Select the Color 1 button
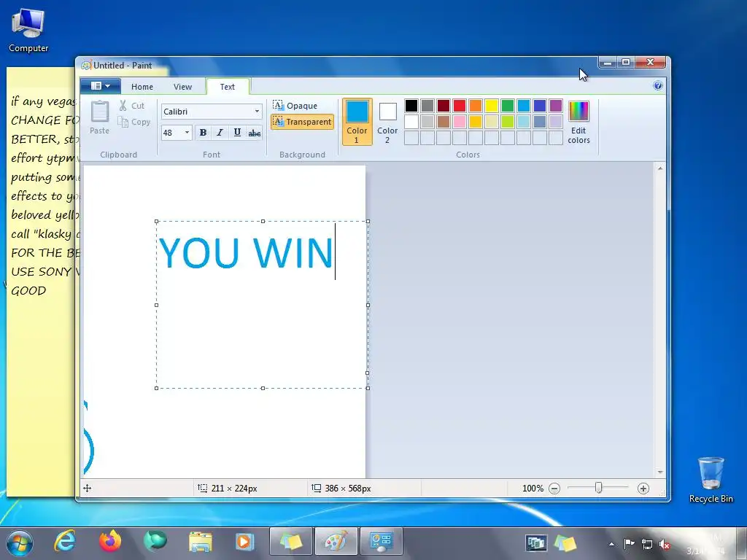 tap(357, 122)
